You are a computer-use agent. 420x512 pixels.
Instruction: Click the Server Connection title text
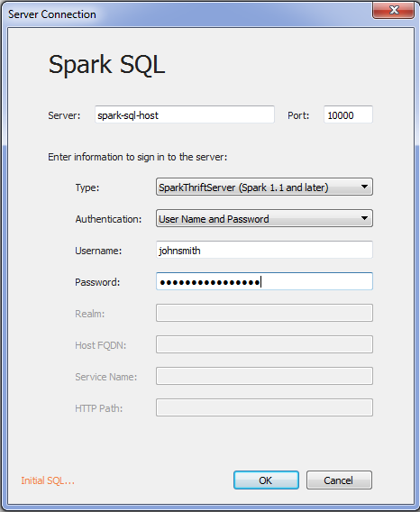click(x=52, y=14)
